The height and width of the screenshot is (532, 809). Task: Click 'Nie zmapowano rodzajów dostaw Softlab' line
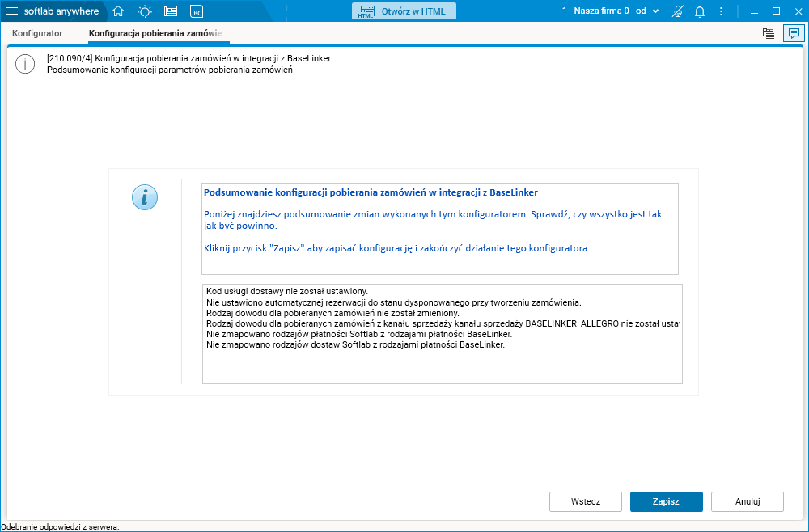[x=355, y=345]
